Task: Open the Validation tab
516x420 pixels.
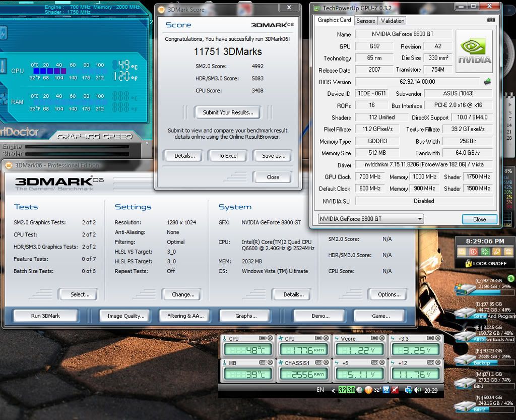Action: click(392, 21)
